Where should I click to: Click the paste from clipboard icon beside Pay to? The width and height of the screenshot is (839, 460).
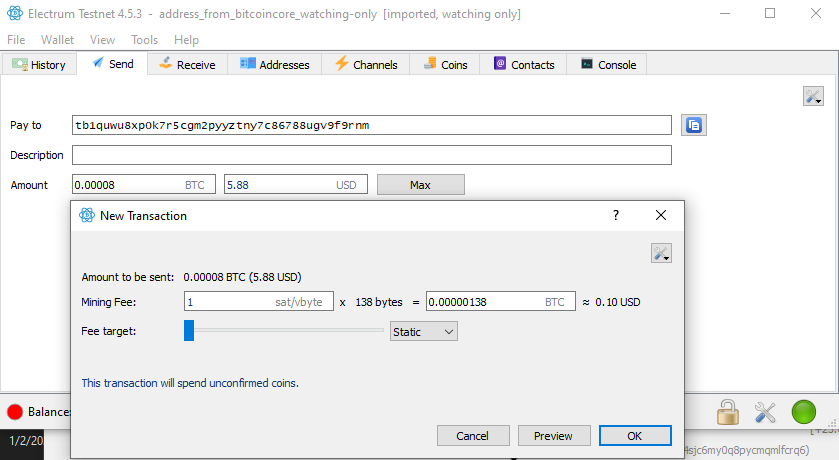point(693,125)
